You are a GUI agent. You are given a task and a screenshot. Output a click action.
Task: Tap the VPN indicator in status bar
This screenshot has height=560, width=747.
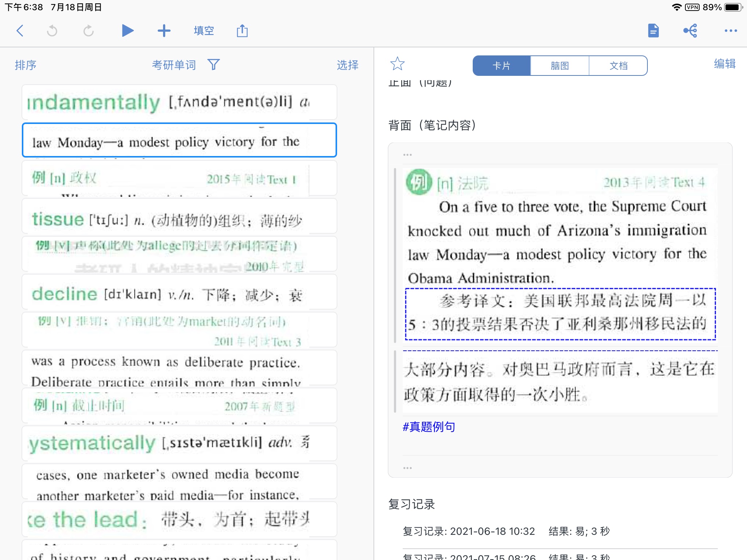click(692, 7)
